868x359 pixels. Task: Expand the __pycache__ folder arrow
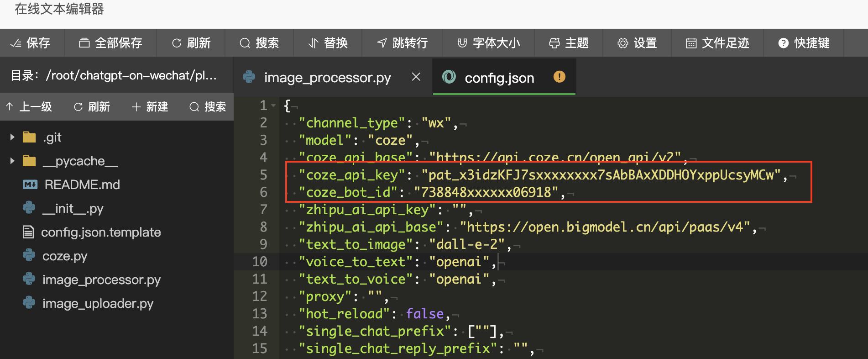click(12, 161)
